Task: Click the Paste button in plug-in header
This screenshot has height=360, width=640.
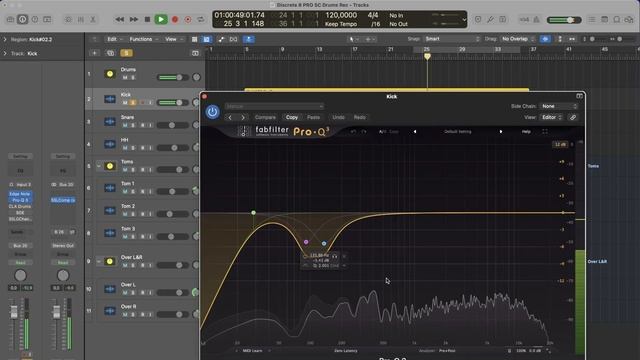Action: (x=313, y=117)
